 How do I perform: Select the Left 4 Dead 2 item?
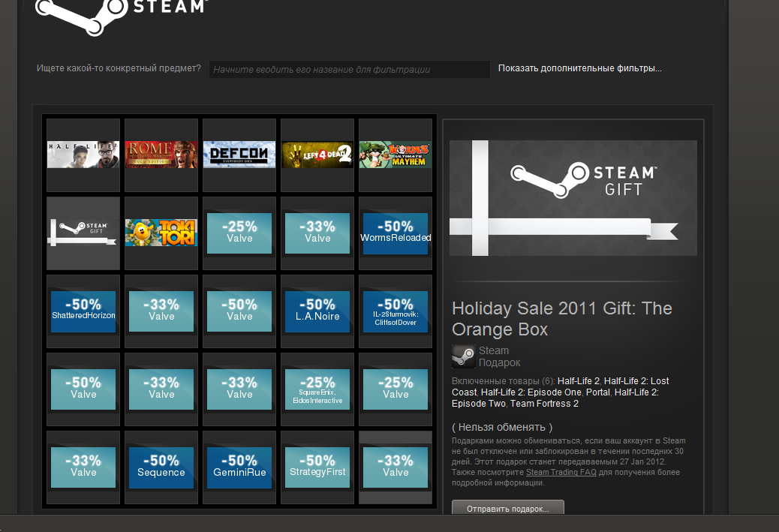coord(317,155)
